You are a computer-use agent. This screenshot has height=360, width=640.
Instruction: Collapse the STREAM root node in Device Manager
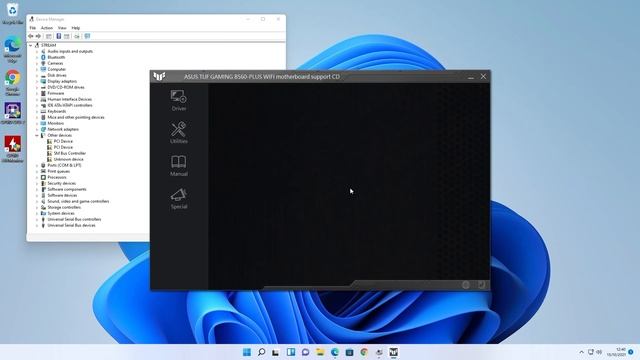coord(31,45)
